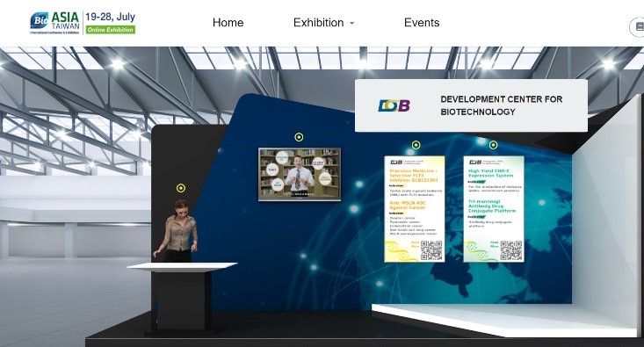Click the hotspot marker above the video screen
This screenshot has width=644, height=347.
click(x=299, y=137)
